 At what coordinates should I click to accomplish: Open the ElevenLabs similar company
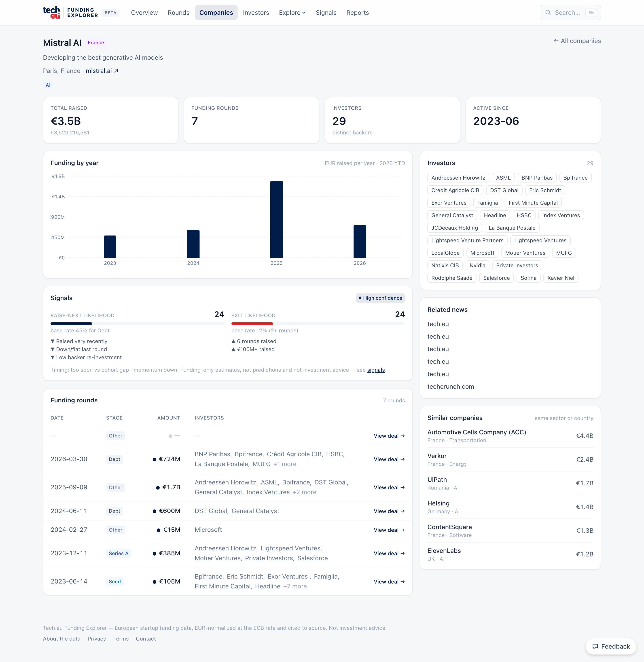444,550
